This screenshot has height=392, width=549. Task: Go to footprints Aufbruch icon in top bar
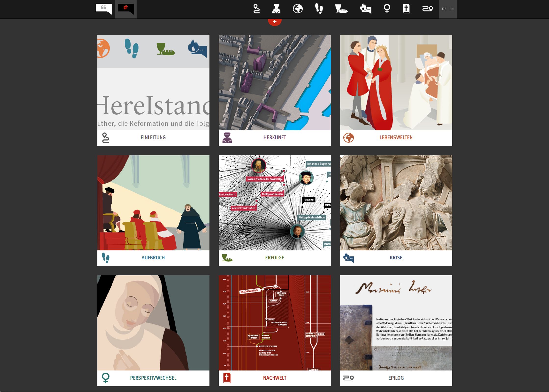(x=319, y=9)
